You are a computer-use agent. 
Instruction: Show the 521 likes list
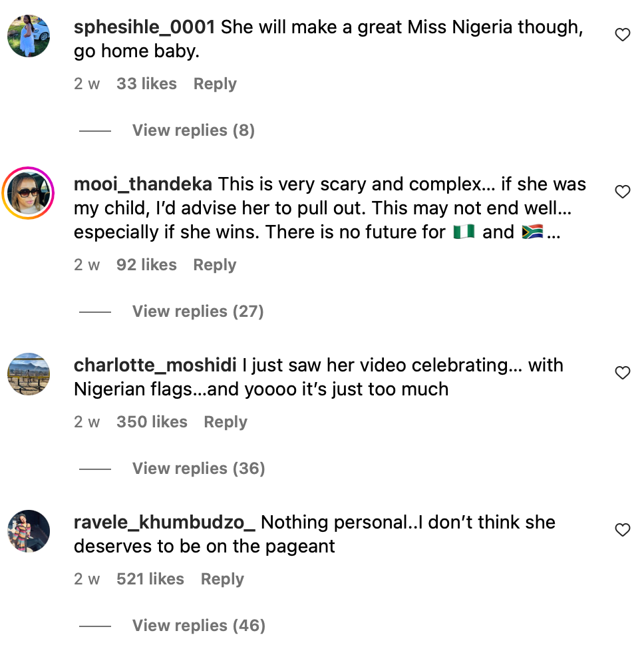pyautogui.click(x=150, y=579)
